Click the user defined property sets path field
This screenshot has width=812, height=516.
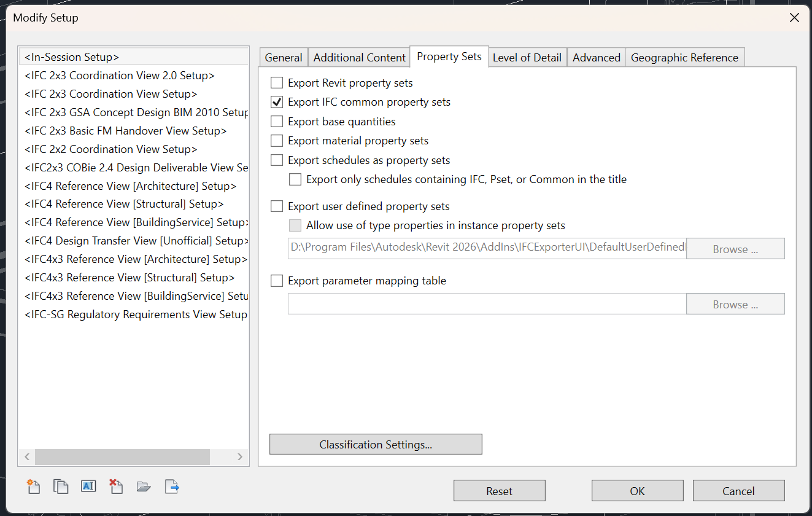tap(487, 249)
